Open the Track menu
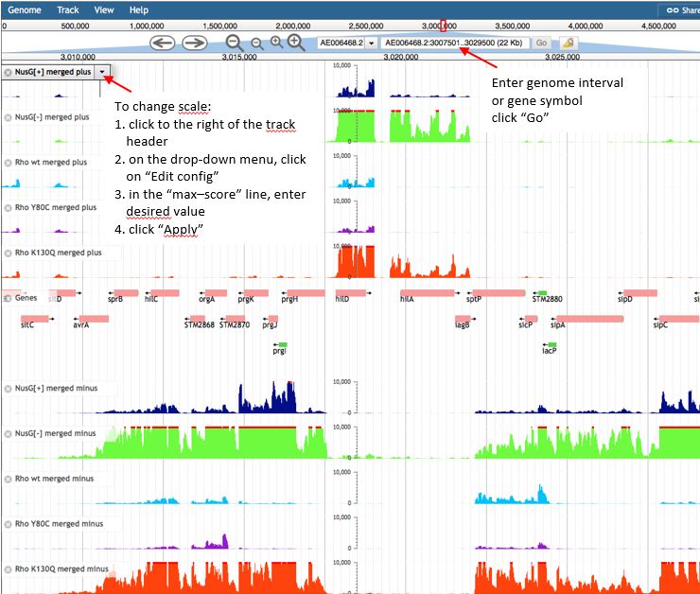This screenshot has width=700, height=594. pos(67,9)
